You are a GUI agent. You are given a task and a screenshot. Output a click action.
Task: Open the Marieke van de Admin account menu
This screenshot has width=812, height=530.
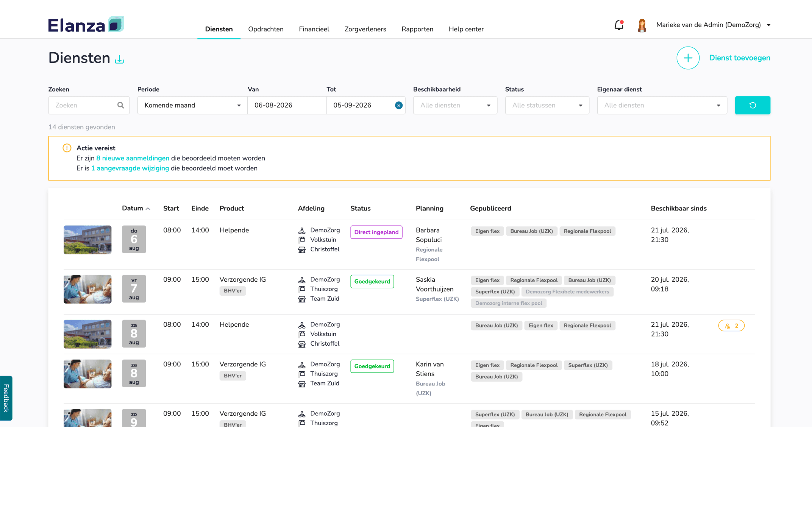point(714,25)
